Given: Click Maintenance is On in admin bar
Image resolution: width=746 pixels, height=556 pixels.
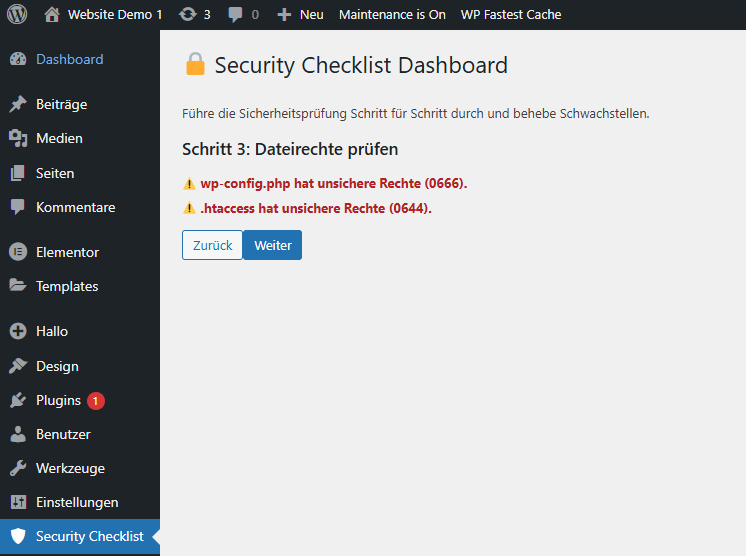Looking at the screenshot, I should pos(392,15).
